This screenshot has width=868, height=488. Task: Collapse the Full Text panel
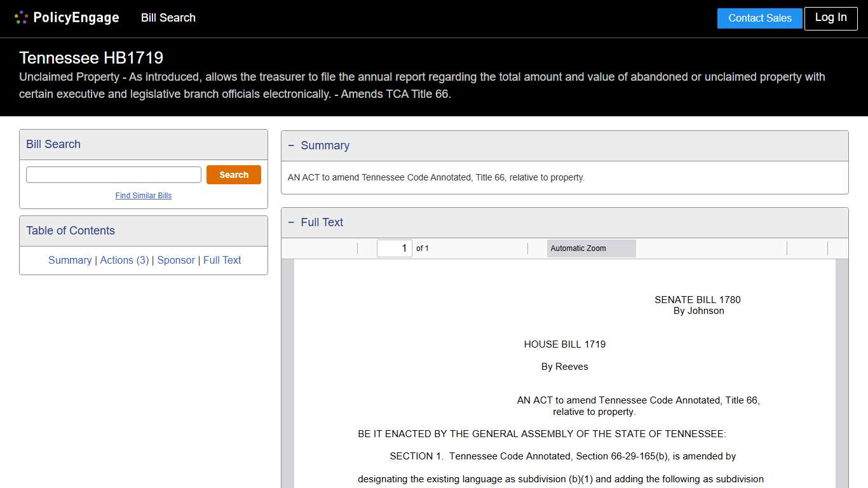click(x=292, y=222)
